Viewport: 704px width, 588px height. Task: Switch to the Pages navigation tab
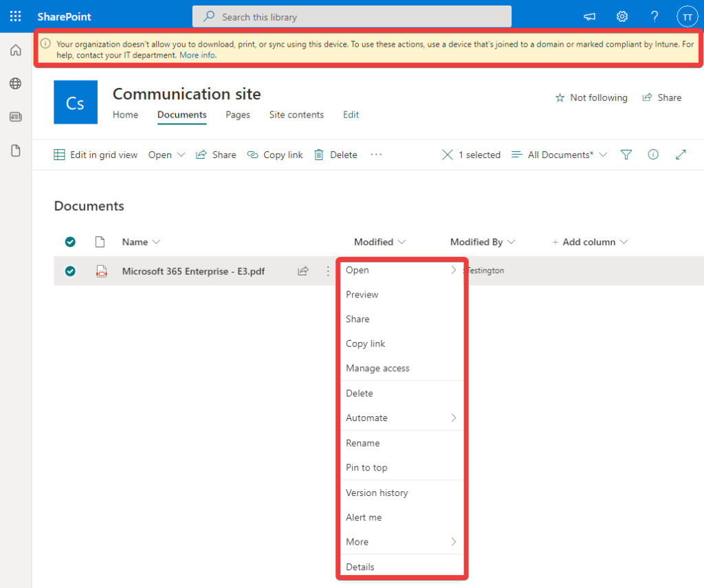pos(237,115)
